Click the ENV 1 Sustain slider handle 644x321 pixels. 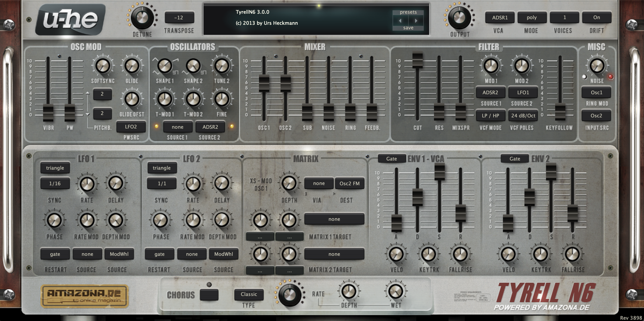coord(439,172)
